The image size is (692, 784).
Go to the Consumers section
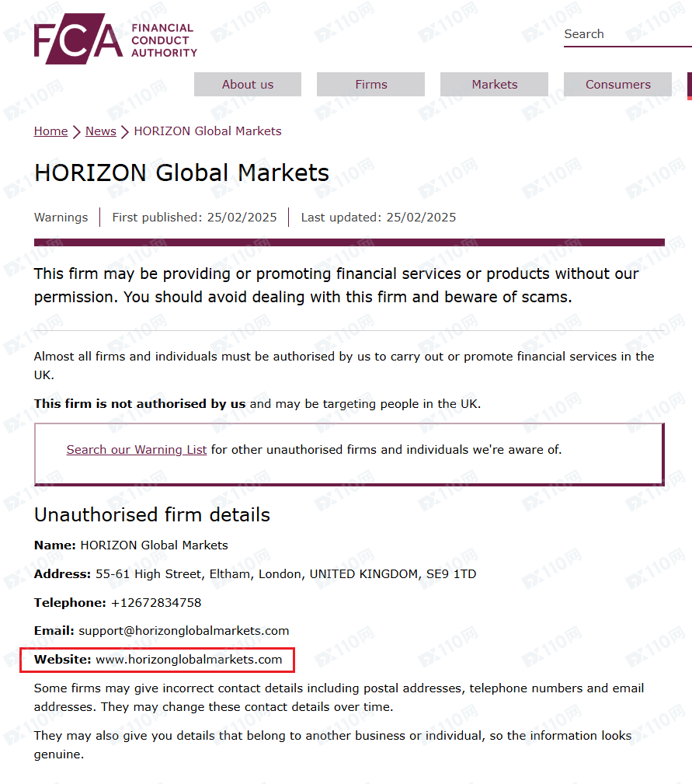pos(618,85)
